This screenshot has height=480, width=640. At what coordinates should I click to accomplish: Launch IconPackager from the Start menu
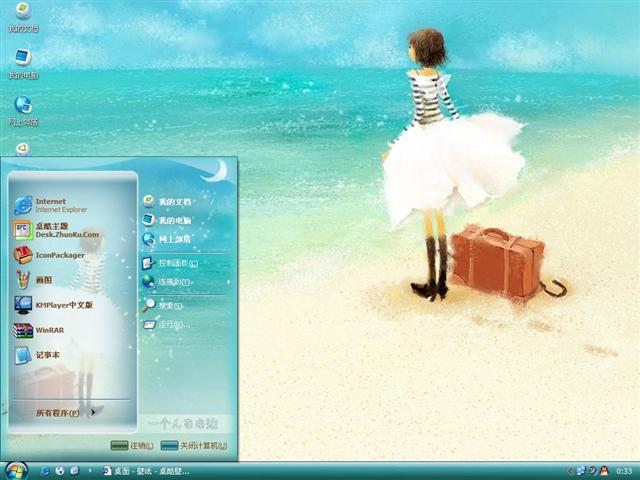(49, 255)
